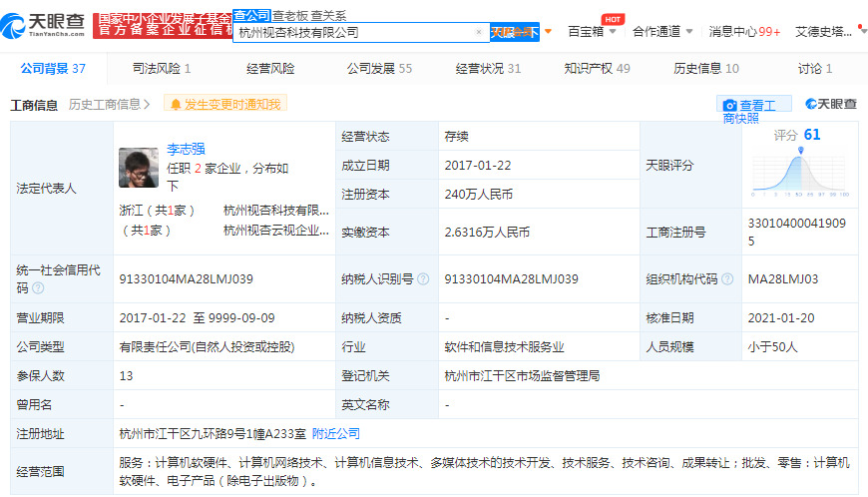Click the red 国家中小企业发展子基金 banner
This screenshot has height=497, width=868.
click(x=163, y=26)
